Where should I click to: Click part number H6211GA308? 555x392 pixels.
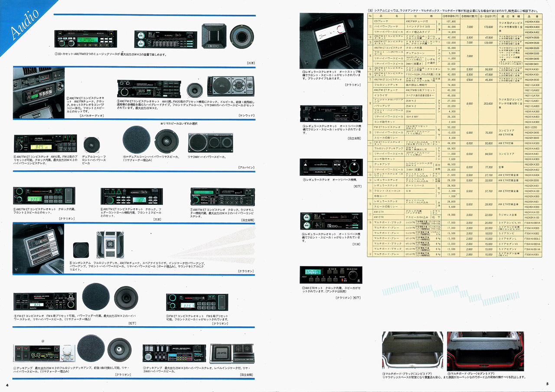(x=533, y=85)
